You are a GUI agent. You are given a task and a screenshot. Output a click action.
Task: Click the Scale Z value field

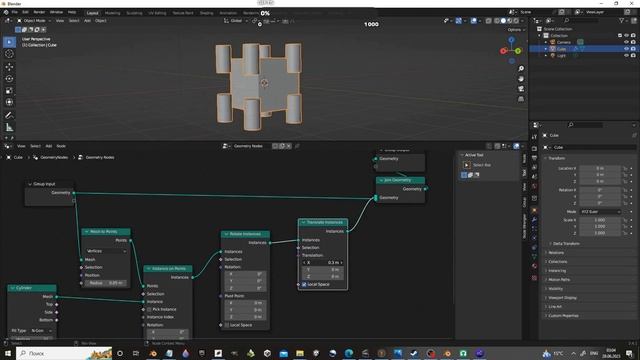pyautogui.click(x=600, y=233)
